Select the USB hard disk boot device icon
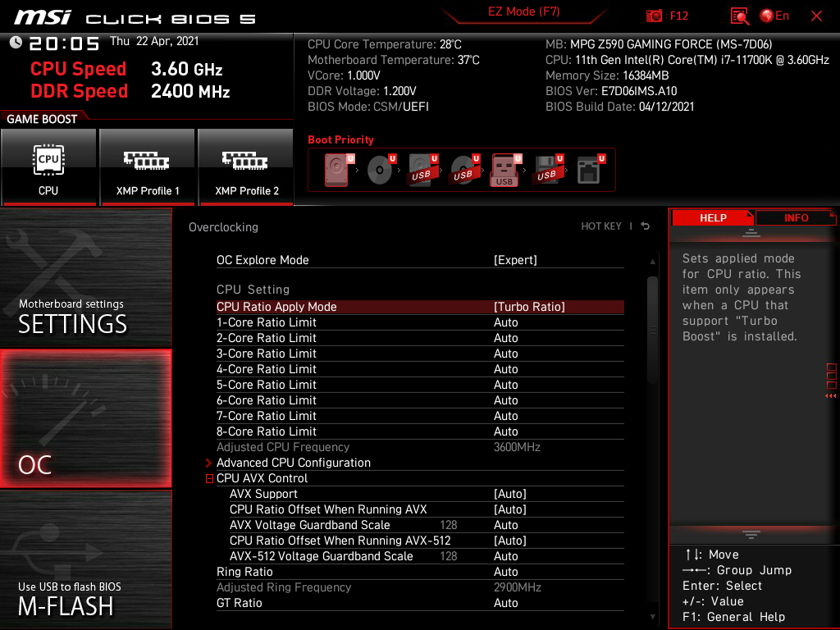 pos(422,170)
